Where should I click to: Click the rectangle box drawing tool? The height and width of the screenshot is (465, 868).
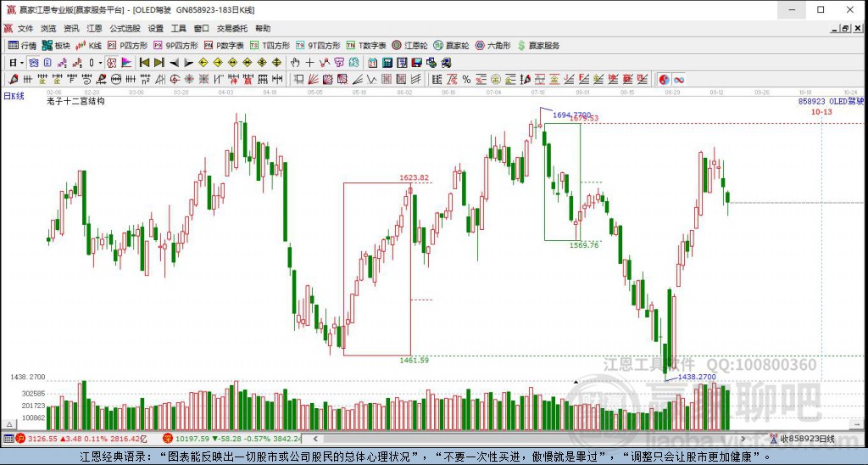click(299, 79)
